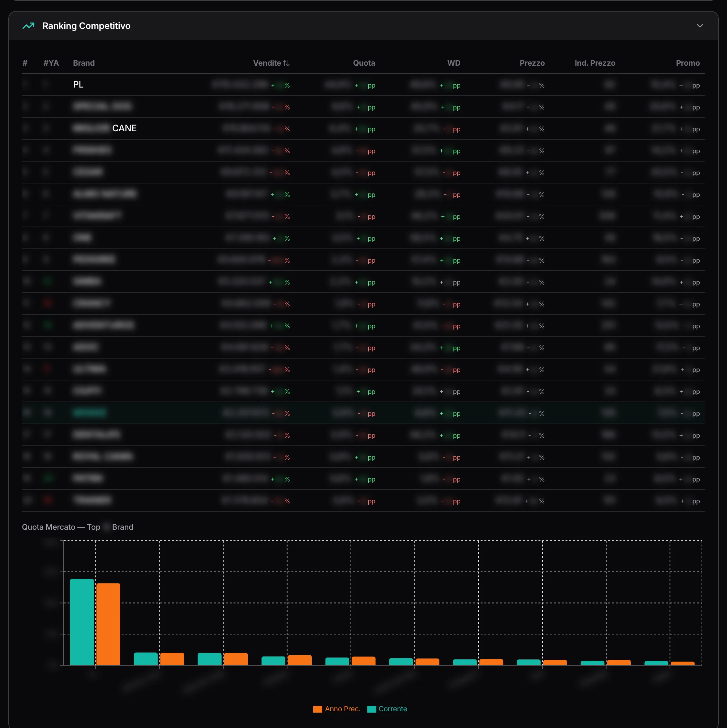Click the orange Anno Prec. legend swatch

(317, 709)
